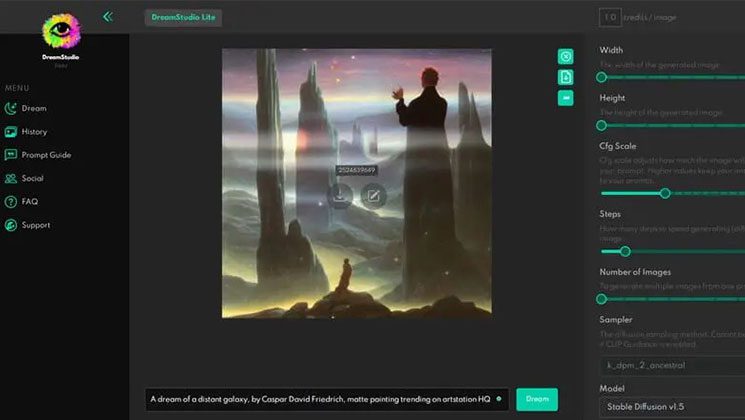
Task: Click the green Dream button
Action: 537,399
